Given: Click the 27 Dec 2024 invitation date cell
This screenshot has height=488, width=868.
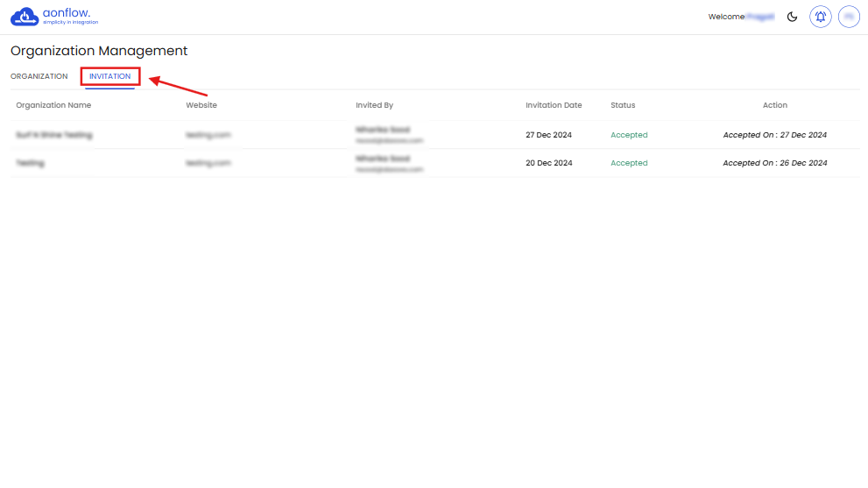Looking at the screenshot, I should pos(549,135).
